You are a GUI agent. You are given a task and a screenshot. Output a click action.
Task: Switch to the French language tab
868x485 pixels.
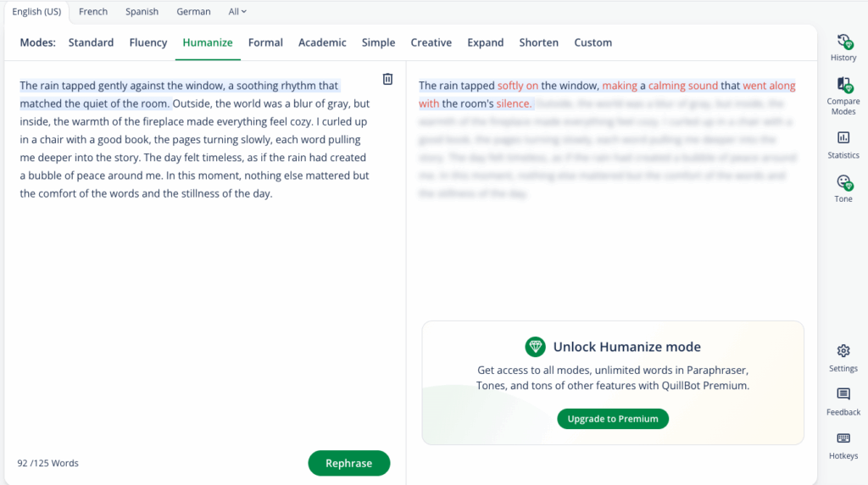tap(93, 12)
